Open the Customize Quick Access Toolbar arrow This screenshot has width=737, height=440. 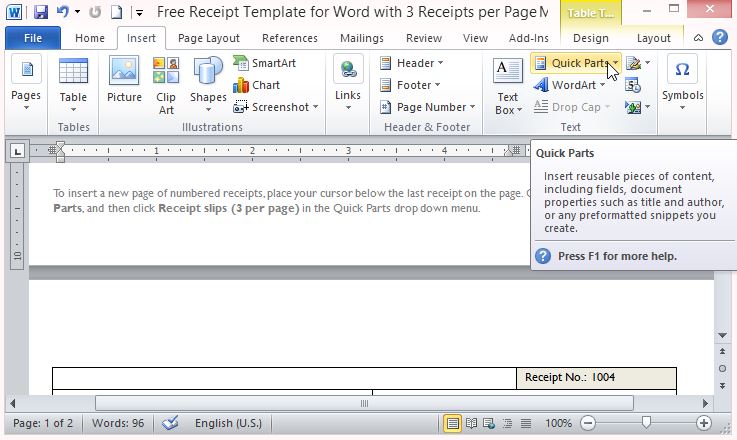(x=139, y=13)
